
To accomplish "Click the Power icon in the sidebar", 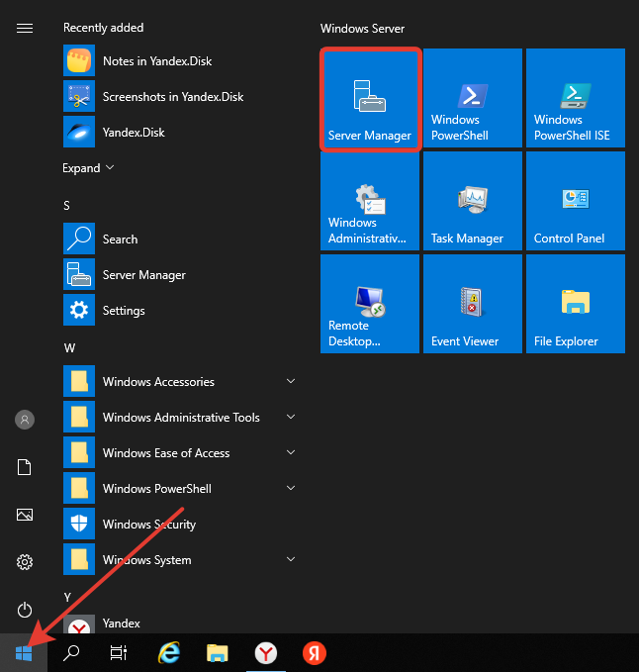I will click(25, 610).
